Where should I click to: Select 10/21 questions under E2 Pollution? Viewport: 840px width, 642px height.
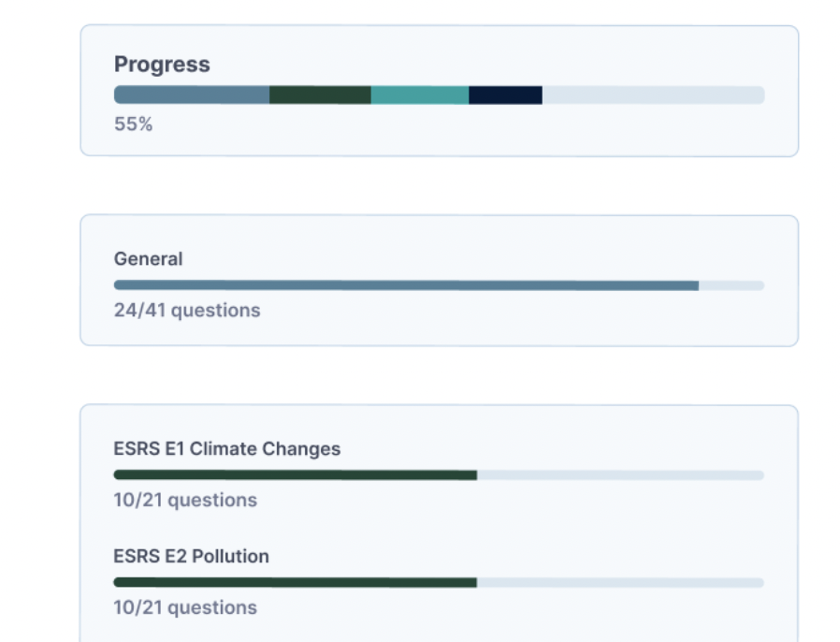click(185, 607)
